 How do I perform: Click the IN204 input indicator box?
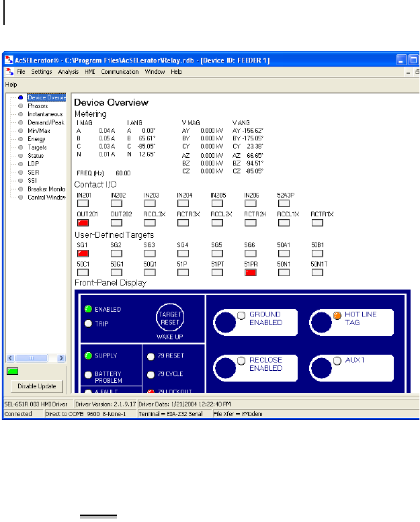pos(183,204)
